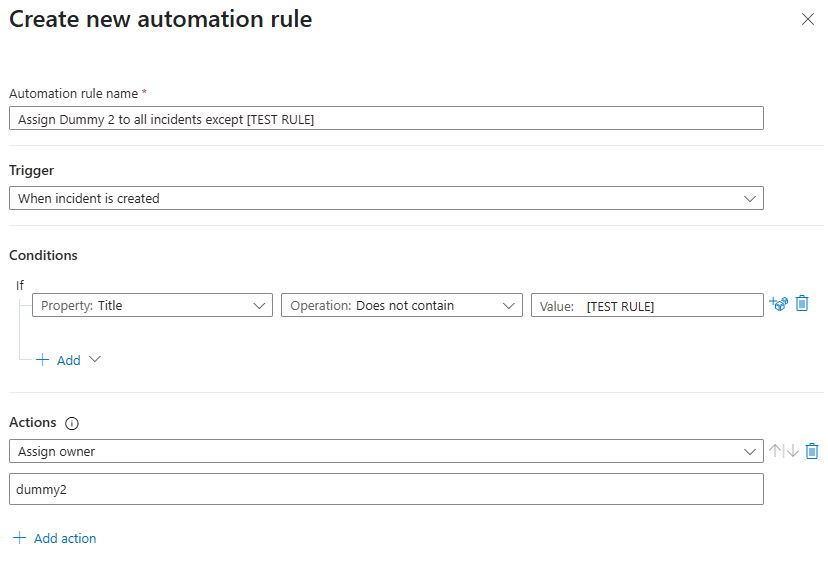This screenshot has height=564, width=828.
Task: Click the plus icon beside Add action
Action: pos(19,538)
